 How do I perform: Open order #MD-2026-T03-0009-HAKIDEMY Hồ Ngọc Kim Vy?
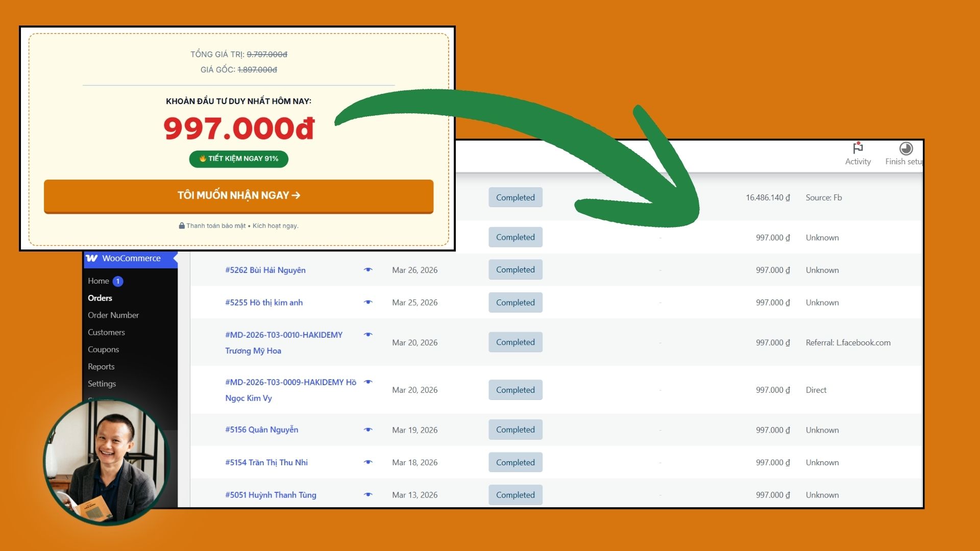click(291, 390)
